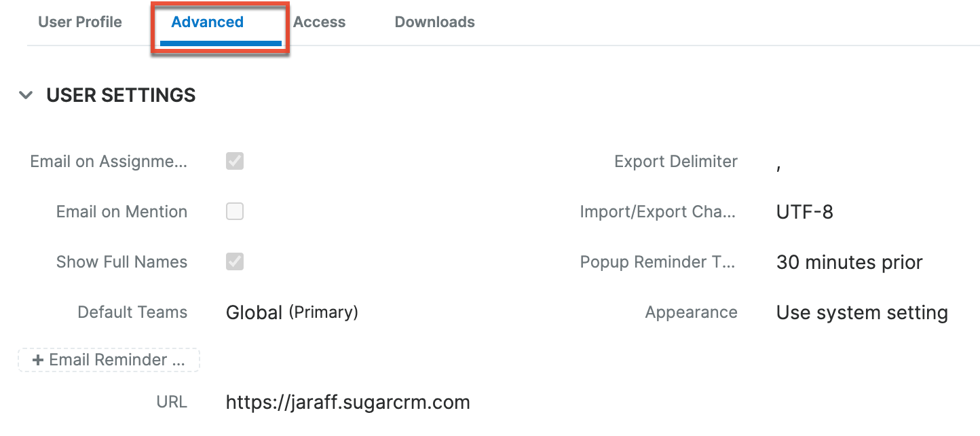Go to the Downloads tab
The image size is (980, 436).
tap(434, 22)
